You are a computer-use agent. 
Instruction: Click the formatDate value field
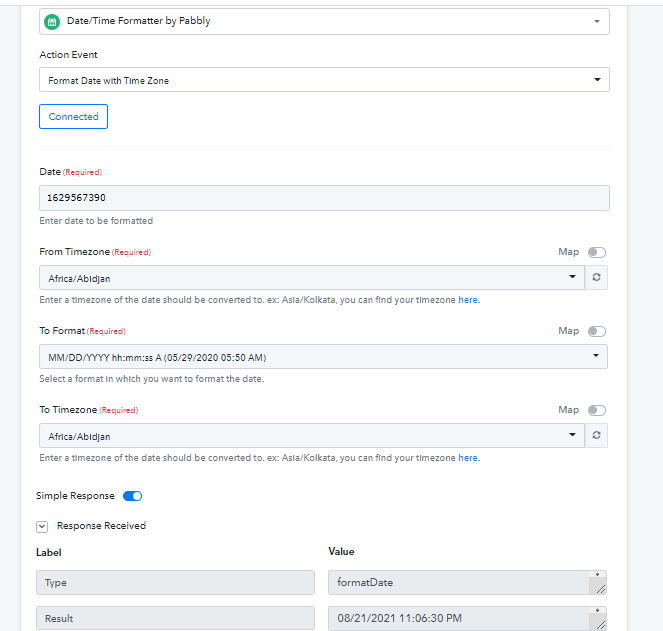[x=467, y=582]
